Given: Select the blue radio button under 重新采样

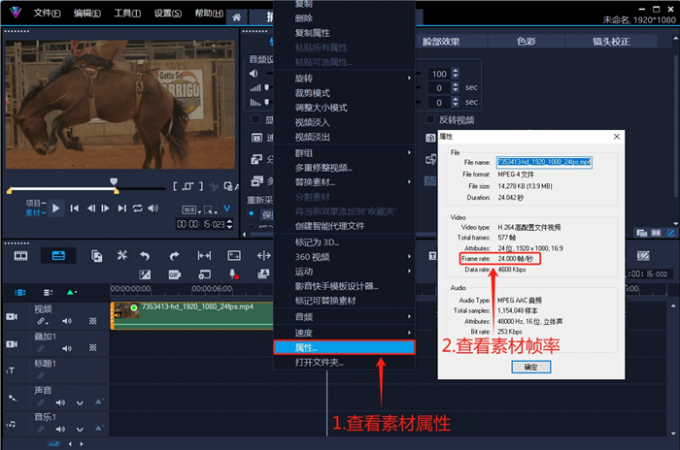Looking at the screenshot, I should click(251, 213).
